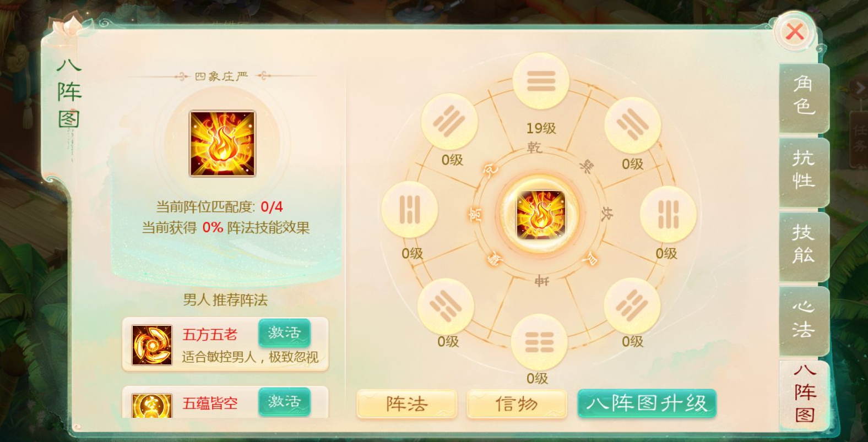Select the Qian trigram node at level 19
Screen dimensions: 868x442
[x=541, y=81]
